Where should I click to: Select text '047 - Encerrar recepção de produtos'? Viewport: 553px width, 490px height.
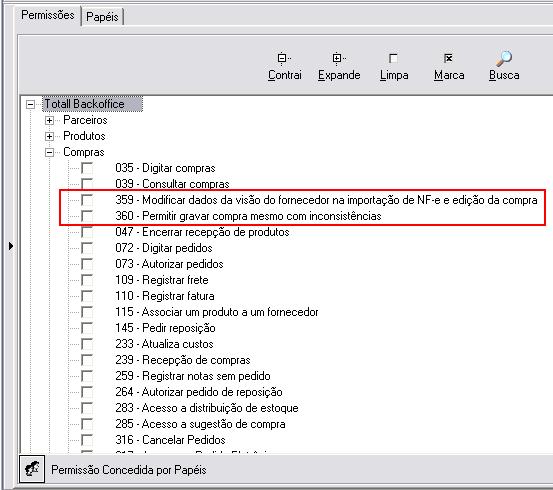point(202,232)
